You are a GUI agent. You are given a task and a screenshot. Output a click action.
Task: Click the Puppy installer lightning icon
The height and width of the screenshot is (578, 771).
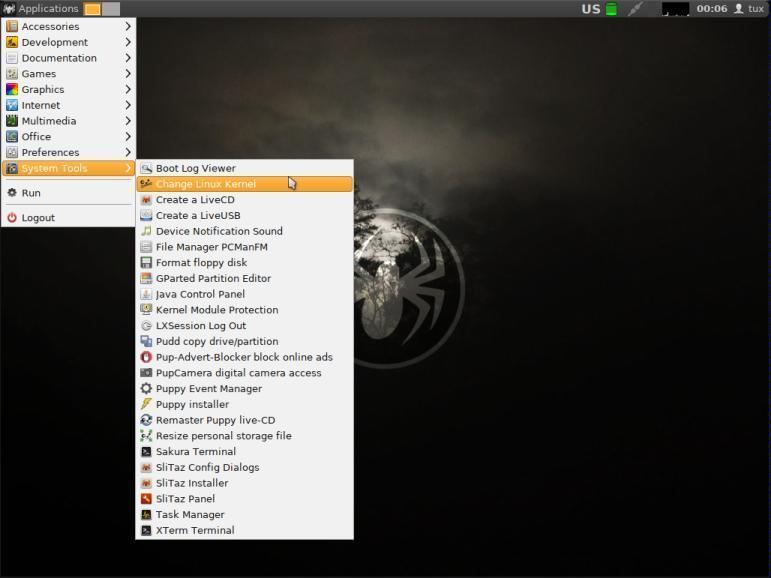tap(146, 404)
